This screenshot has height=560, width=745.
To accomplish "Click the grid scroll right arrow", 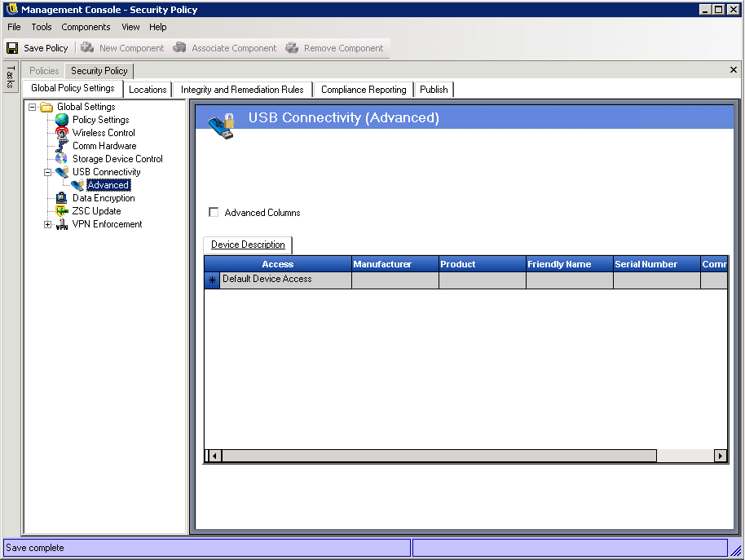I will tap(721, 456).
